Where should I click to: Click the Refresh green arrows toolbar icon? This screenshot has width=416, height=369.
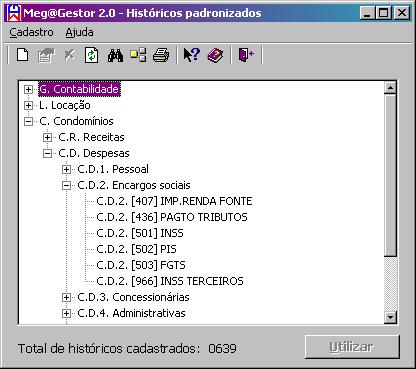(x=92, y=55)
